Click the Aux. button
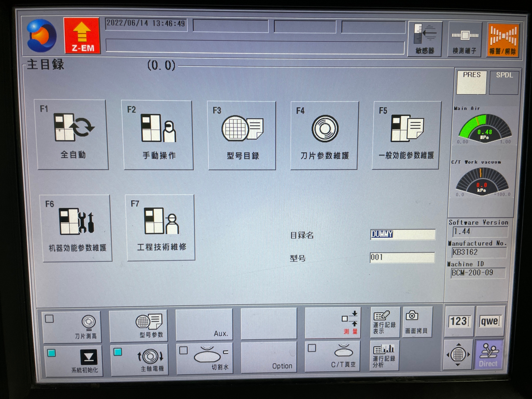Image resolution: width=532 pixels, height=399 pixels. [x=204, y=324]
